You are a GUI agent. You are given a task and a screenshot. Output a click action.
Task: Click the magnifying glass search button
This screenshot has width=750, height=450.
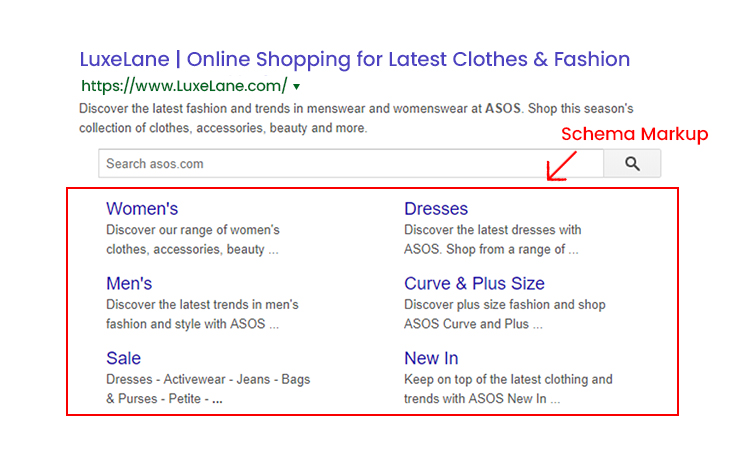[x=632, y=164]
